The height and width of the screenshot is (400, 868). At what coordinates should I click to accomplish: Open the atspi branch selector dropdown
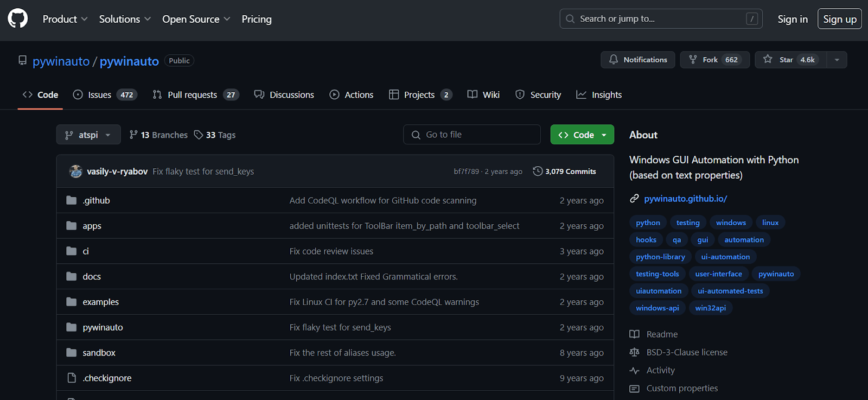(x=88, y=135)
